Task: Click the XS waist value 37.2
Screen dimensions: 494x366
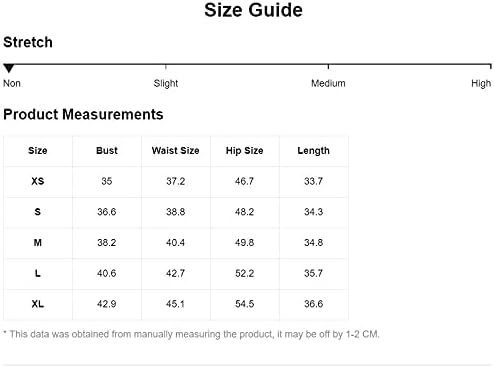Action: 175,181
